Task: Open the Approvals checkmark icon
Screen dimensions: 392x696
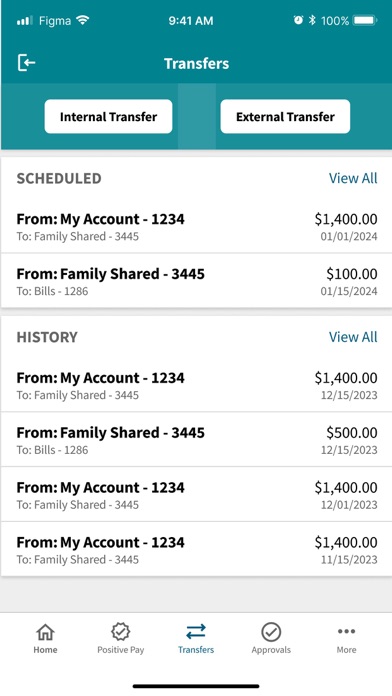Action: tap(271, 632)
